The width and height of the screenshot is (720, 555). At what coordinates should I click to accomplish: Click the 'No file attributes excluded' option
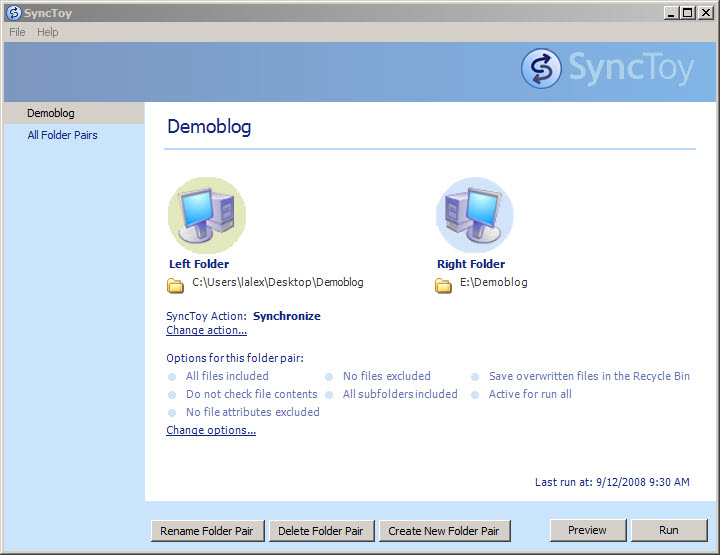pyautogui.click(x=253, y=412)
